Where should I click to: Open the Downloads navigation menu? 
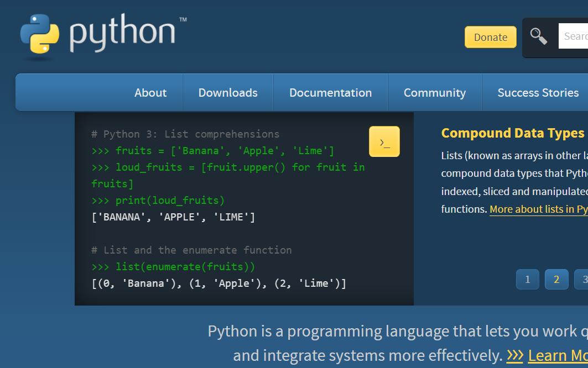228,93
